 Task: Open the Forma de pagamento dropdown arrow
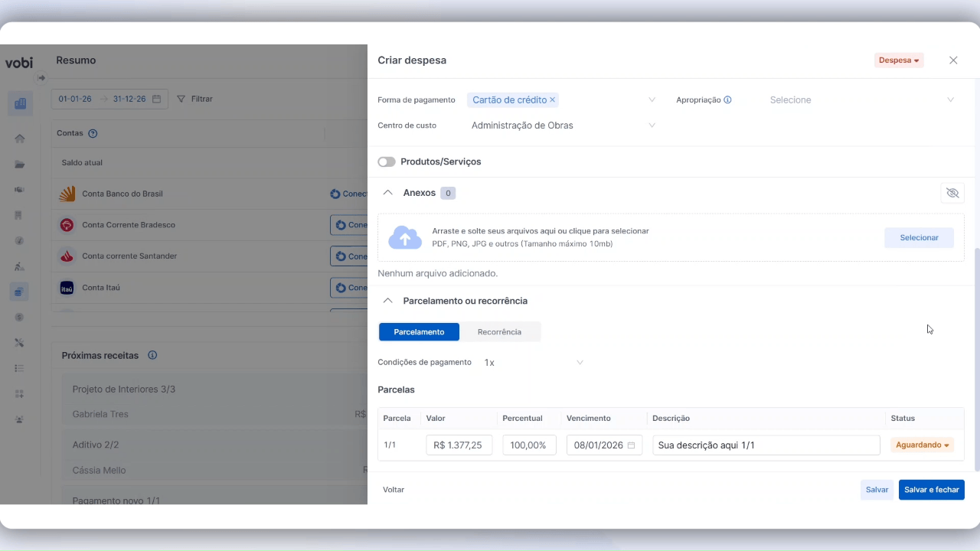click(x=652, y=99)
